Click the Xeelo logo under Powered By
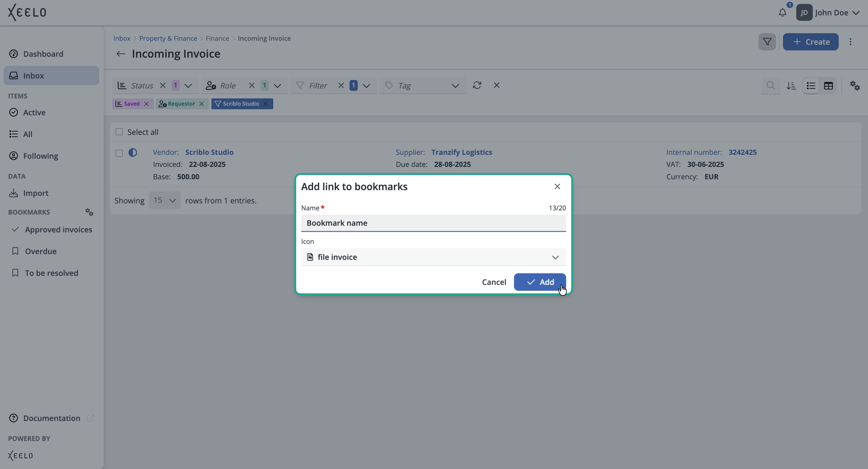The height and width of the screenshot is (469, 868). 21,456
